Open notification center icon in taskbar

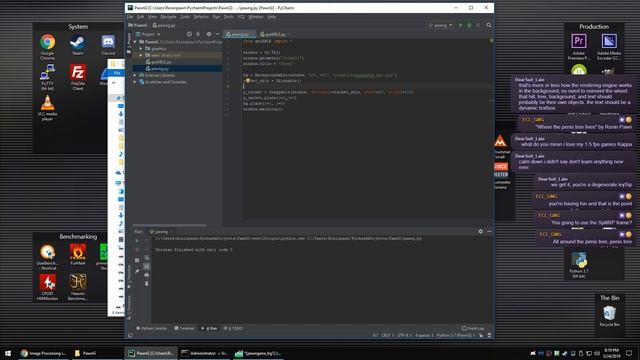[x=629, y=353]
